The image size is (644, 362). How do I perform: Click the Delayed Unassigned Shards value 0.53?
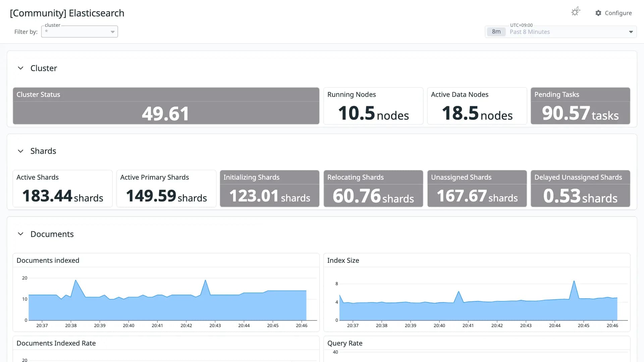coord(561,196)
